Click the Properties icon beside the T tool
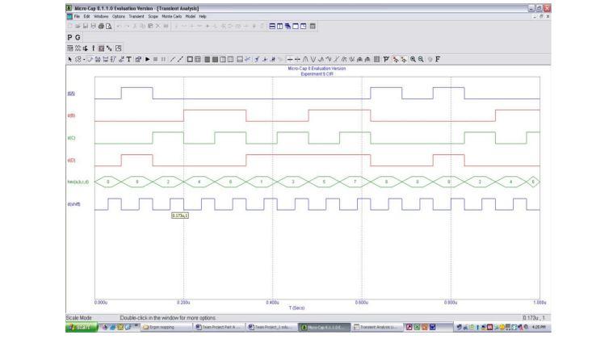Image resolution: width=613 pixels, height=364 pixels. (138, 60)
